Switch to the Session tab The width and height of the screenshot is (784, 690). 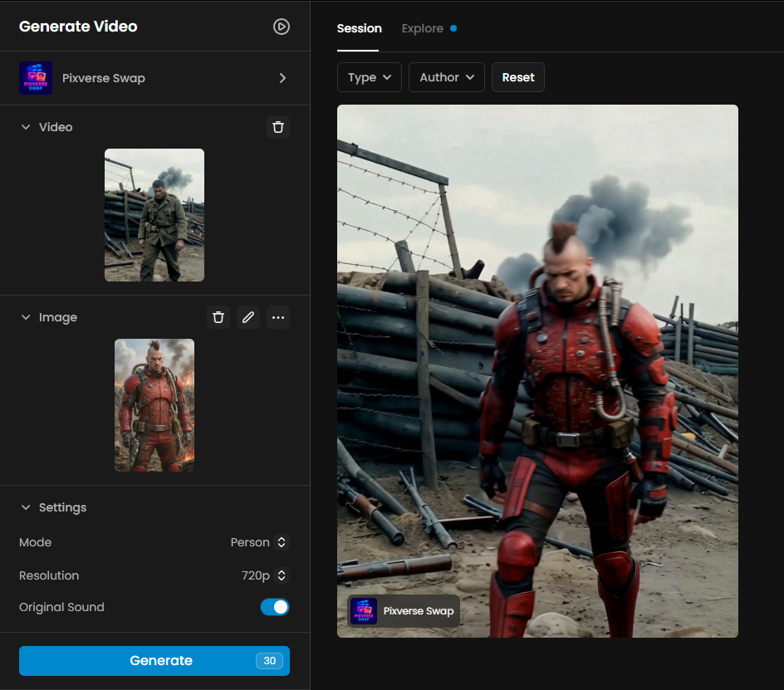(359, 28)
